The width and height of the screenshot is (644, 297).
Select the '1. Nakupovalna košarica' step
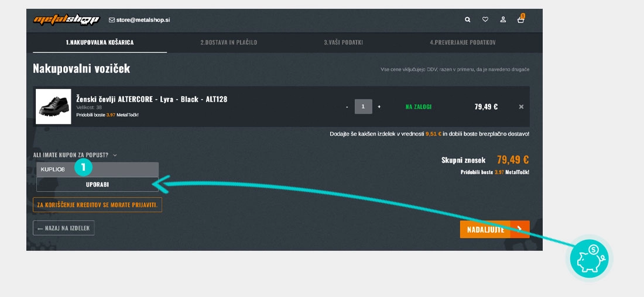click(100, 43)
